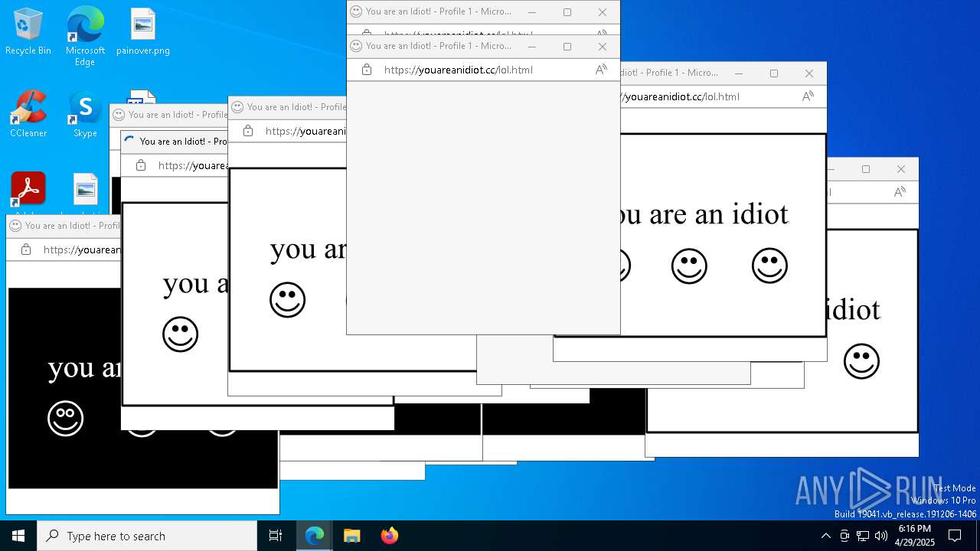Click the loading spinner icon on the 'You are an Idiot! - Pro' title
The width and height of the screenshot is (980, 551).
129,141
